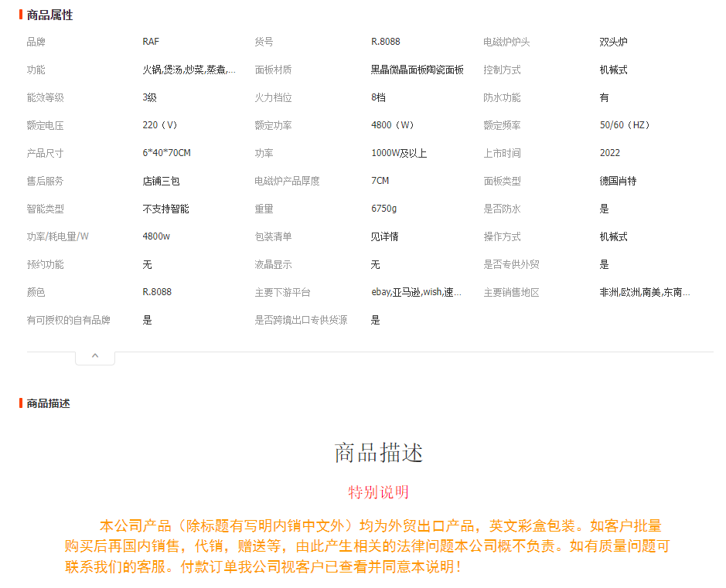726x588 pixels.
Task: Click the truncated 火锅,煲汤,炒菜 function value
Action: coord(189,70)
